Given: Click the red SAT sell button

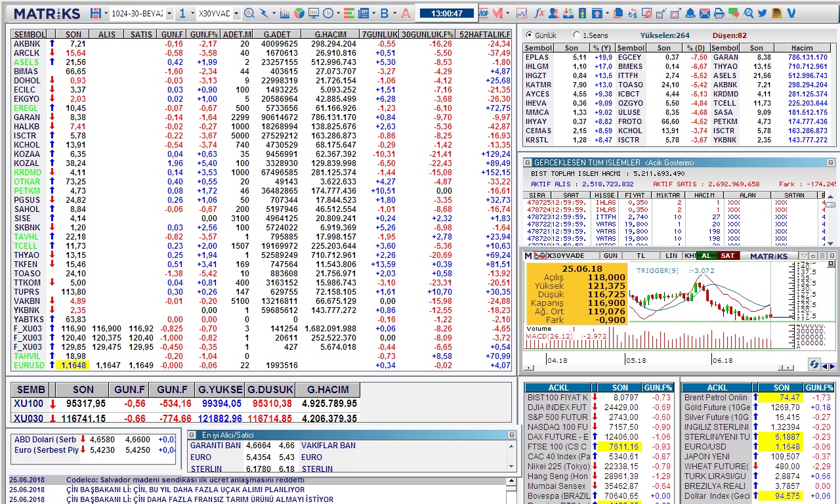Looking at the screenshot, I should pyautogui.click(x=728, y=256).
